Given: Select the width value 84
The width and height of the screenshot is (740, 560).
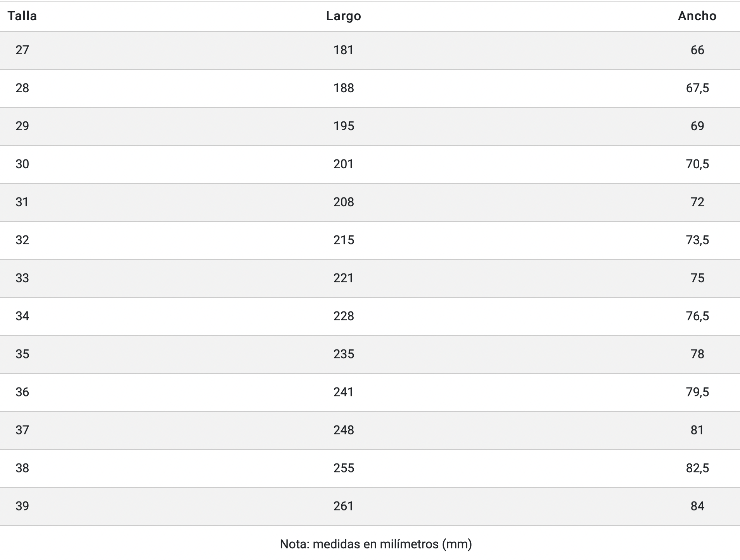Looking at the screenshot, I should point(697,506).
